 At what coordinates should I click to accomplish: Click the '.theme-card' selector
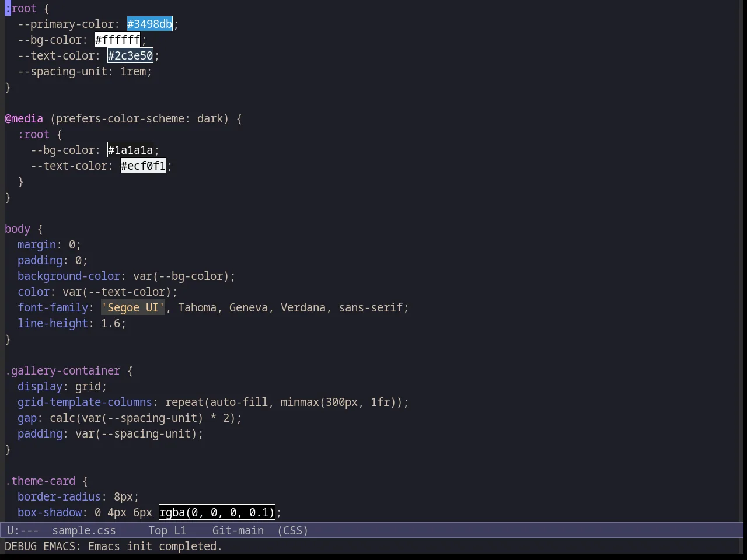pyautogui.click(x=40, y=481)
